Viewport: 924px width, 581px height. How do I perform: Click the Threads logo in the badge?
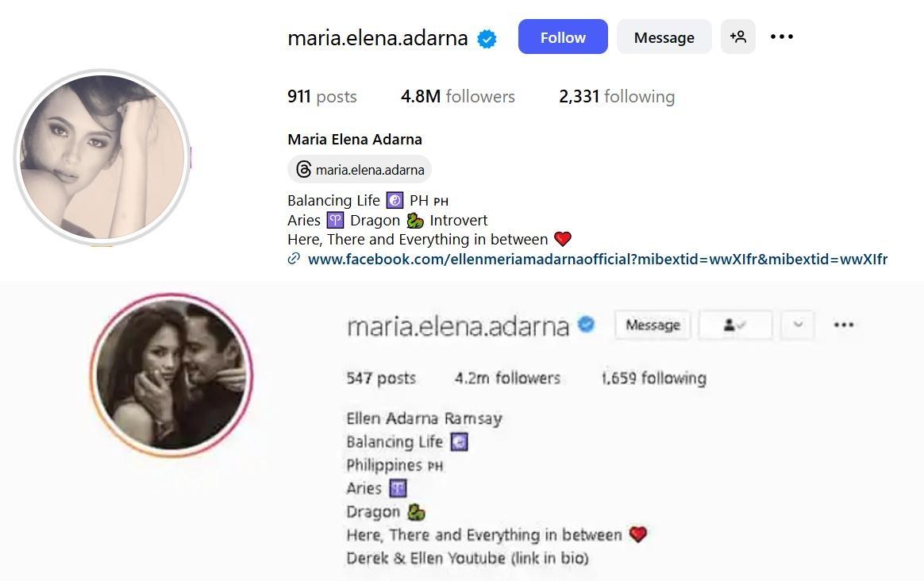pos(303,170)
